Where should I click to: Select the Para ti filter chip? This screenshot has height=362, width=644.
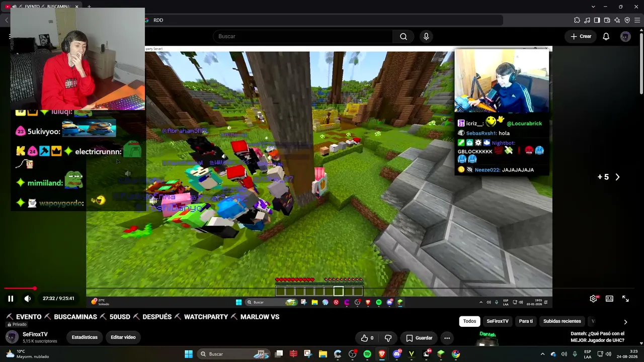click(x=526, y=321)
